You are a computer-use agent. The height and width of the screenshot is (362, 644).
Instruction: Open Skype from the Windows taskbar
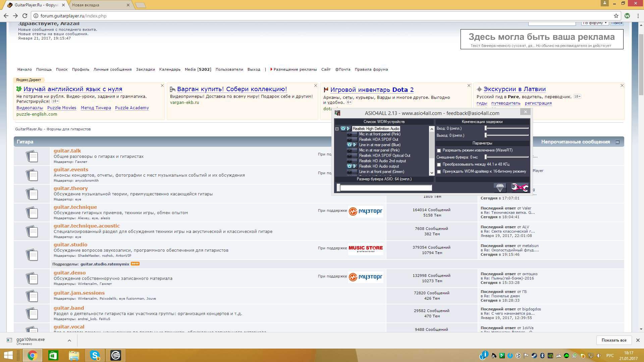click(x=95, y=355)
